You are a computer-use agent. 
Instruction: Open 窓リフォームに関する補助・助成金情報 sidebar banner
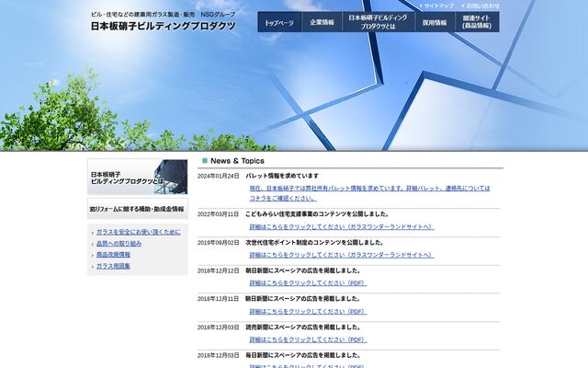(x=138, y=209)
